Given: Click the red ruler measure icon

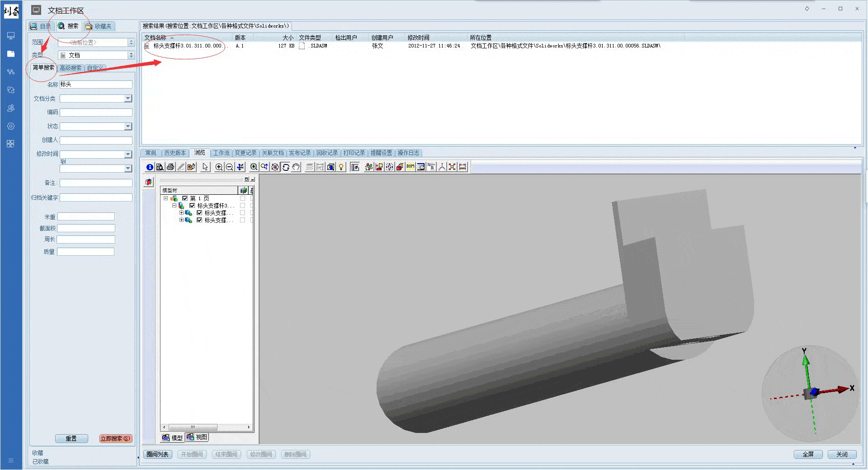Looking at the screenshot, I should coord(462,167).
